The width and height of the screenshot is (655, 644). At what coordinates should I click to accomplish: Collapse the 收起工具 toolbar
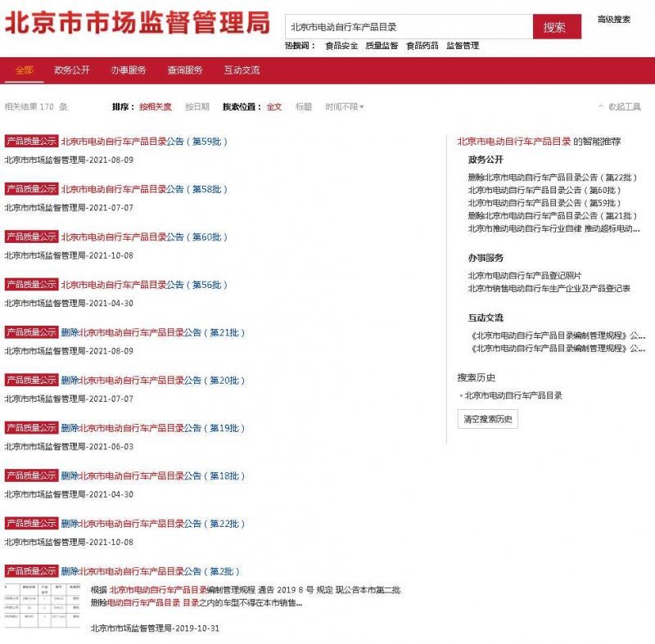624,107
